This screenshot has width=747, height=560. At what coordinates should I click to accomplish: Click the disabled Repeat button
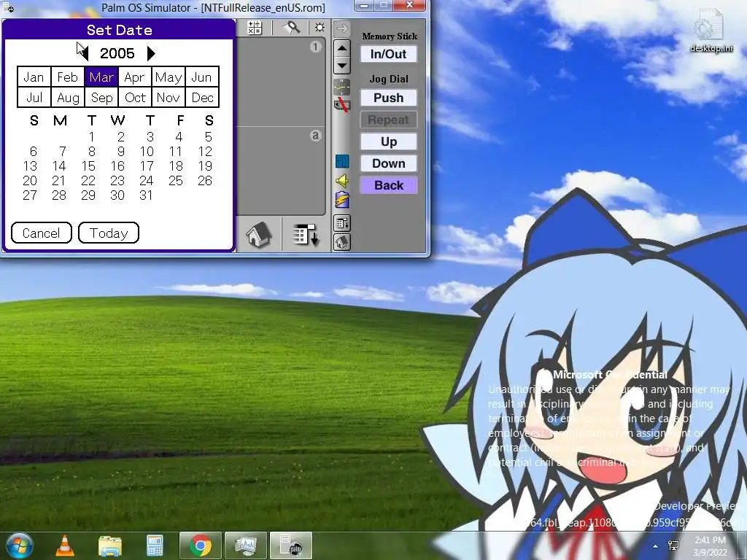pyautogui.click(x=389, y=120)
